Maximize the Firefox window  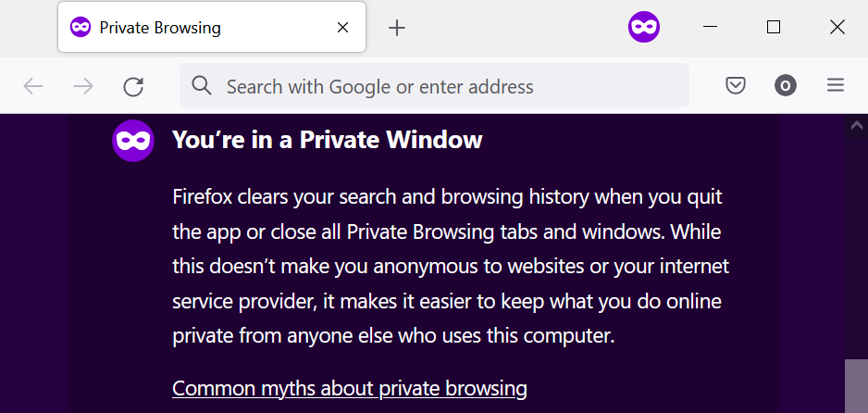774,27
